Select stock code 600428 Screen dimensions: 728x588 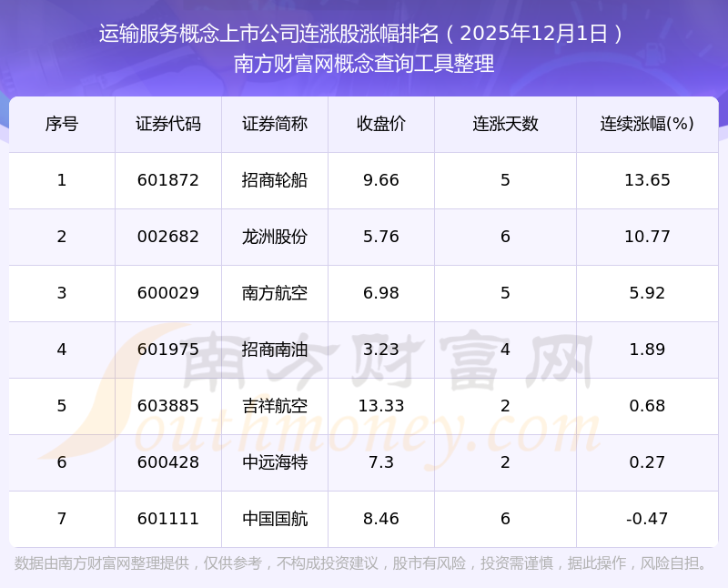[x=168, y=462]
